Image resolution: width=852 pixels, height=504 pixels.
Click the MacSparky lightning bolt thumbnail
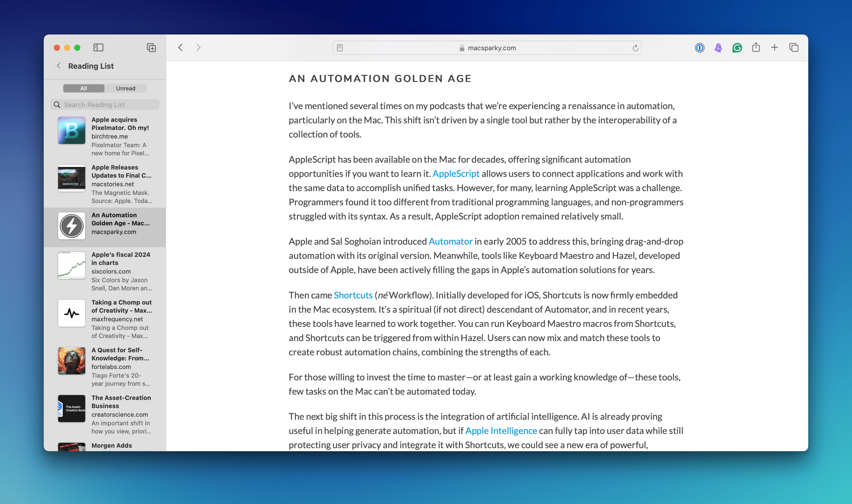pos(71,226)
